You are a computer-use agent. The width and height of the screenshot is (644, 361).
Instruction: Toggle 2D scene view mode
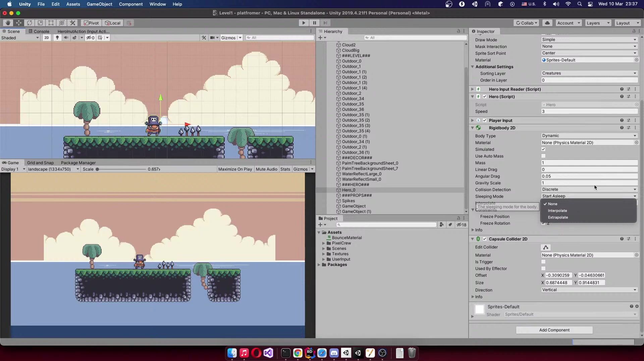tap(47, 38)
